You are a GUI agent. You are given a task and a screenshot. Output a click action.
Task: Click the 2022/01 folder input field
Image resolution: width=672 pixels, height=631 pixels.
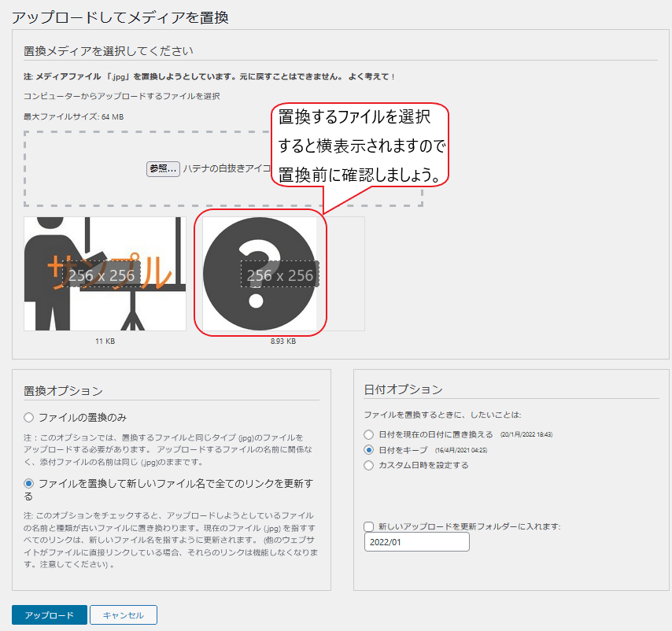416,542
